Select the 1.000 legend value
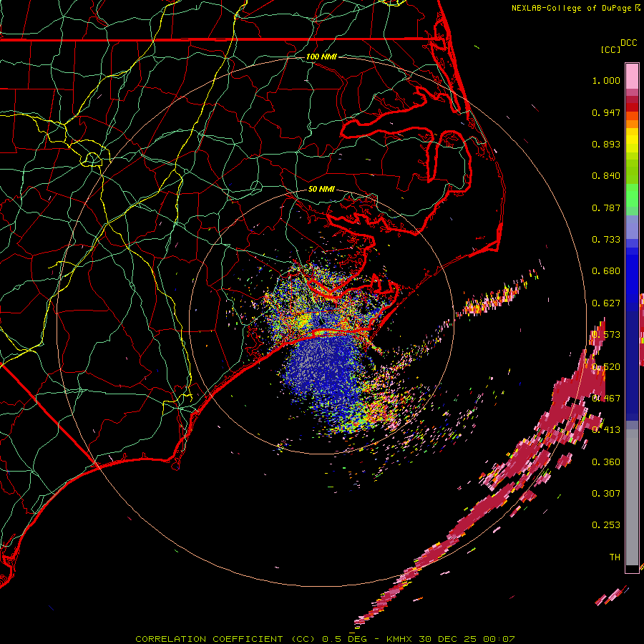The width and height of the screenshot is (644, 644). 606,80
